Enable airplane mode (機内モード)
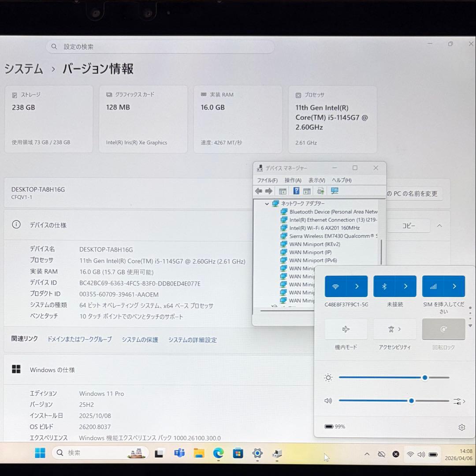The image size is (476, 476). (x=346, y=329)
